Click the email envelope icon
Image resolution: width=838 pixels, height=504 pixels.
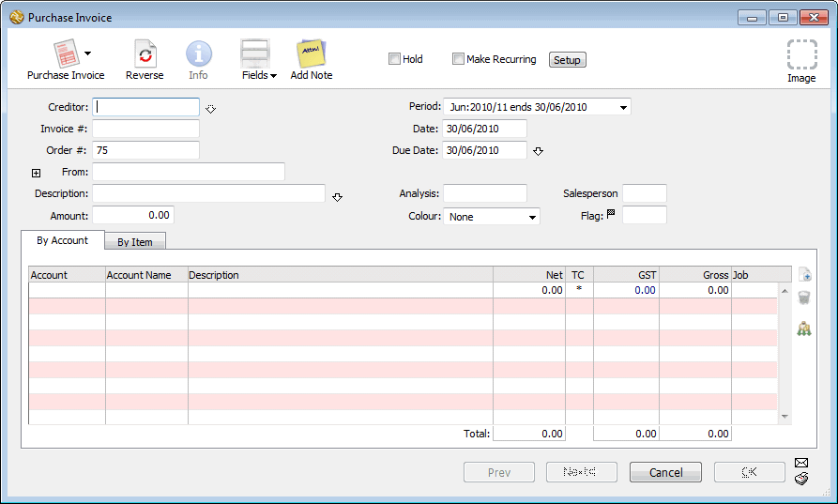click(801, 463)
